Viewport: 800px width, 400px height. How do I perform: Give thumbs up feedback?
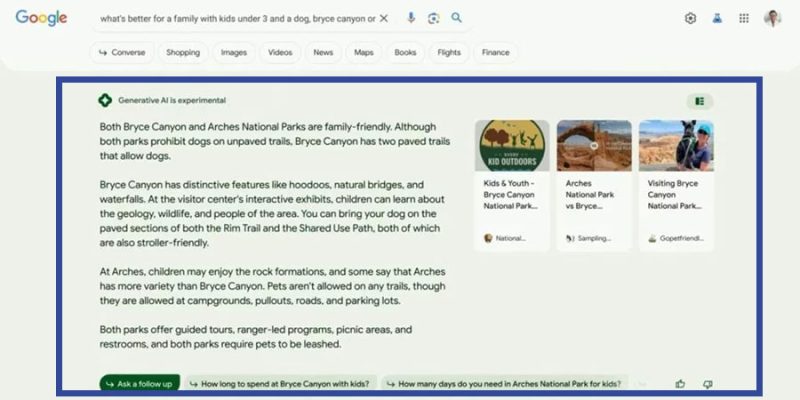pos(680,384)
